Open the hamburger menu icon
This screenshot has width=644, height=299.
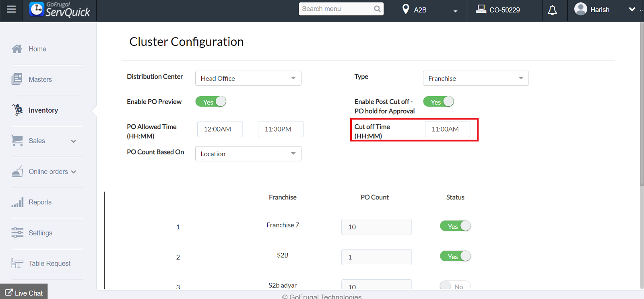(11, 9)
